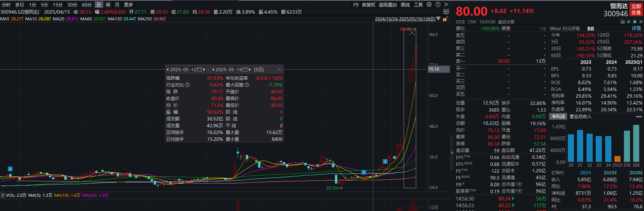Screen dimensions: 644x211
Task: Expand the date range dropdown triangle
Action: pos(438,19)
